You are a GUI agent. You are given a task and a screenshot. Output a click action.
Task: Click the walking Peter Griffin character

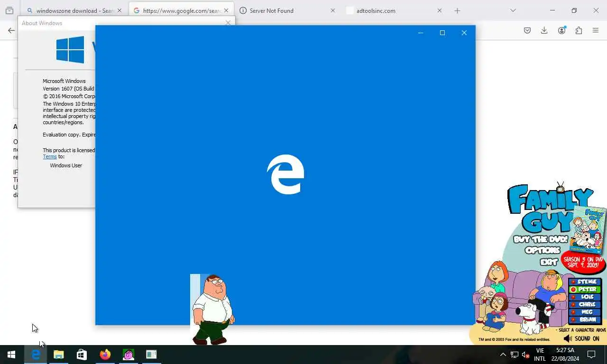(x=212, y=309)
